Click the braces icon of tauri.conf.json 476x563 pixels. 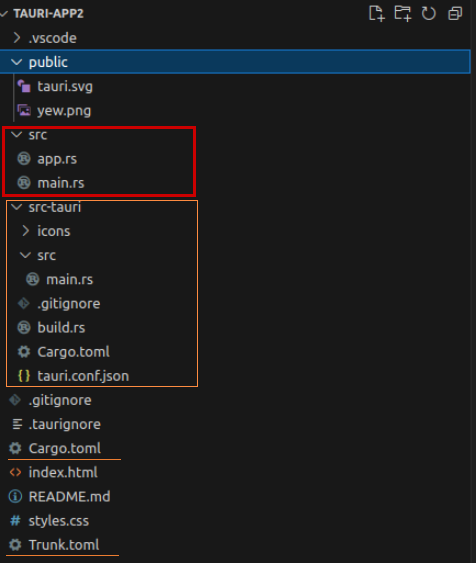(24, 376)
